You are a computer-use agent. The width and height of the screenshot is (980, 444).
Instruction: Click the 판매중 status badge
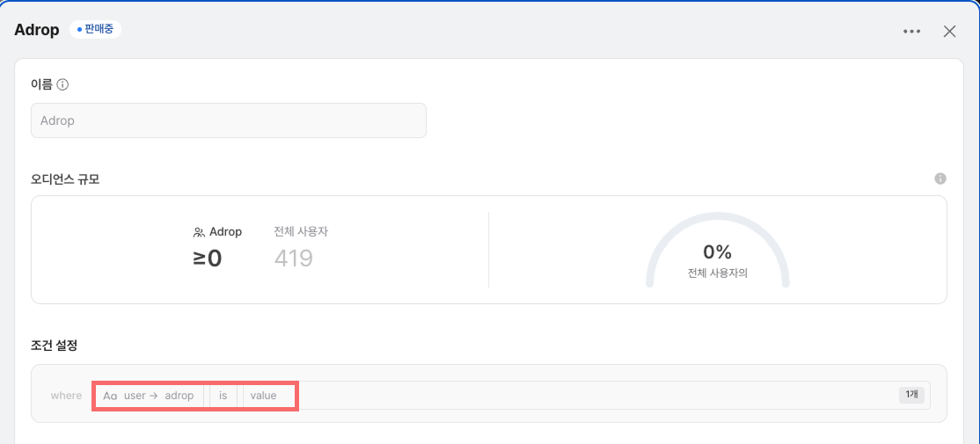pyautogui.click(x=95, y=29)
